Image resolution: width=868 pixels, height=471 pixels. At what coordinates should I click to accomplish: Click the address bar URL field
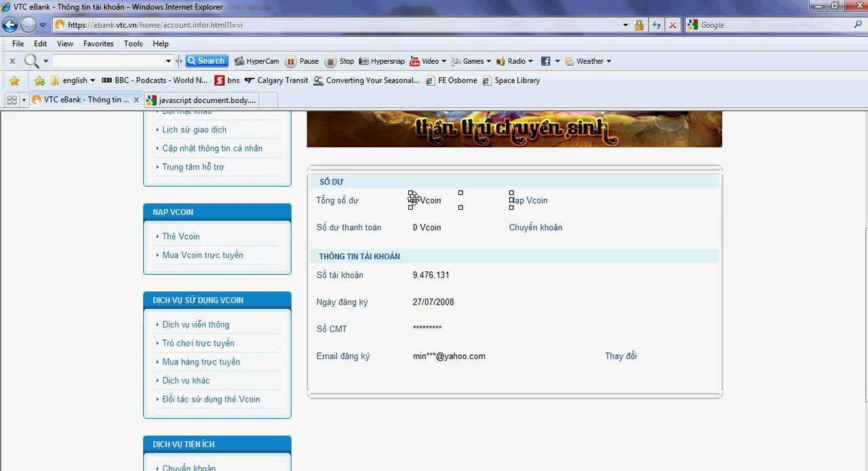click(x=336, y=25)
